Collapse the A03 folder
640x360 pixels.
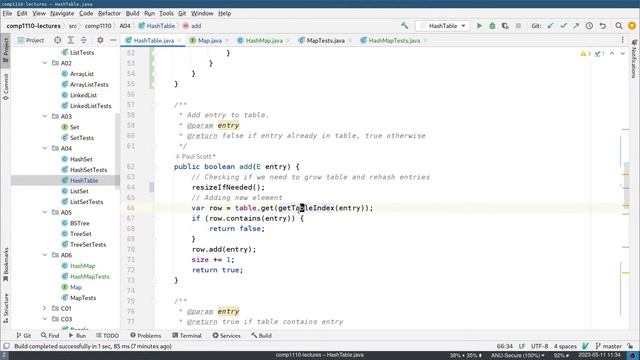pyautogui.click(x=44, y=116)
